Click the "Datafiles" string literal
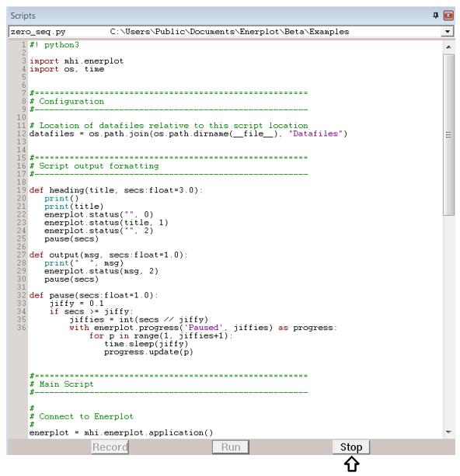The image size is (460, 476). pyautogui.click(x=315, y=134)
